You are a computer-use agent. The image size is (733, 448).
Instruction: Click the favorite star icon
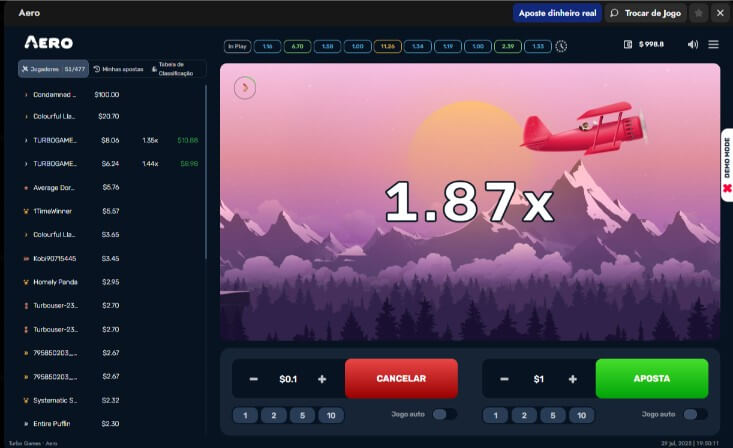(x=698, y=13)
